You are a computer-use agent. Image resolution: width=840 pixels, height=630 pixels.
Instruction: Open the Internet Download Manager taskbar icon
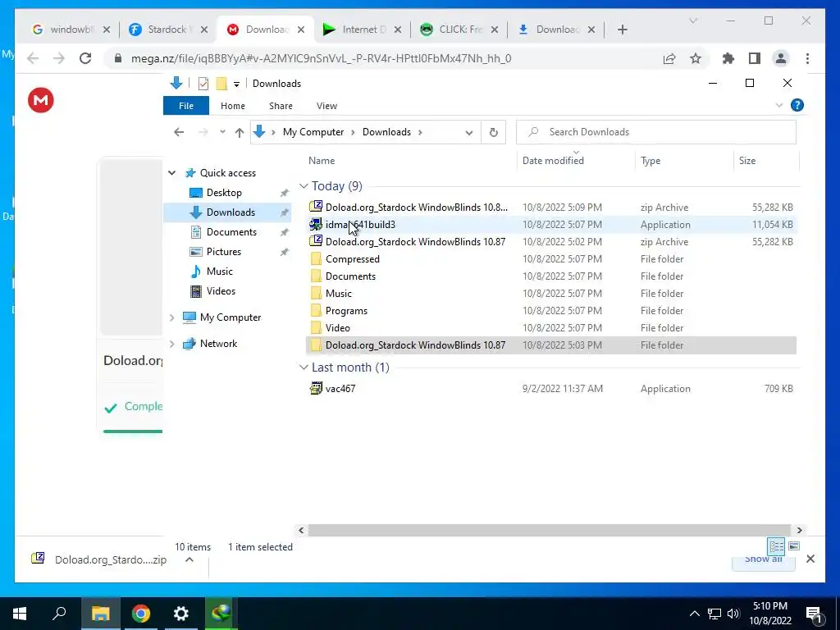(x=221, y=614)
